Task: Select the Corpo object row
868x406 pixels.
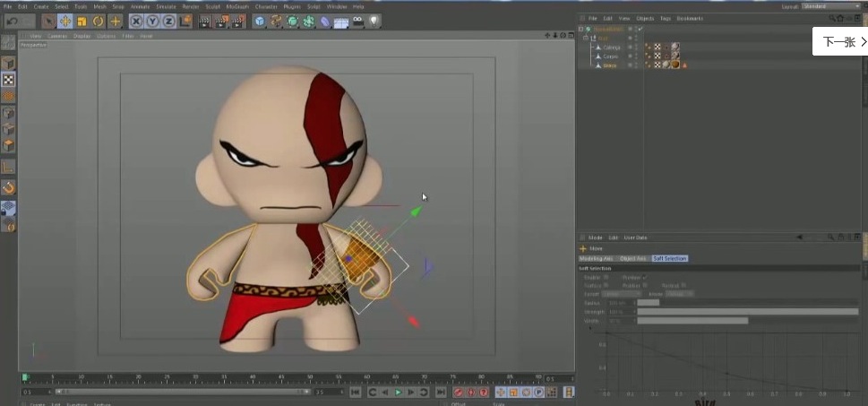Action: click(x=611, y=56)
